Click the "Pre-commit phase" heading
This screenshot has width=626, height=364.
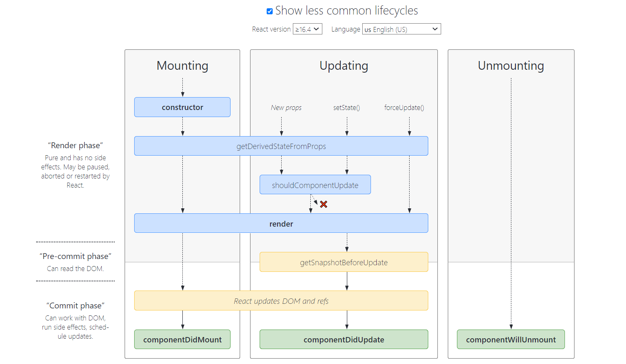[x=75, y=256]
